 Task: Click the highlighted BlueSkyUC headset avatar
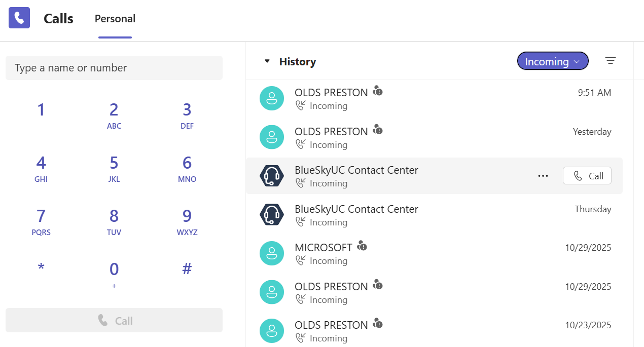(x=272, y=176)
